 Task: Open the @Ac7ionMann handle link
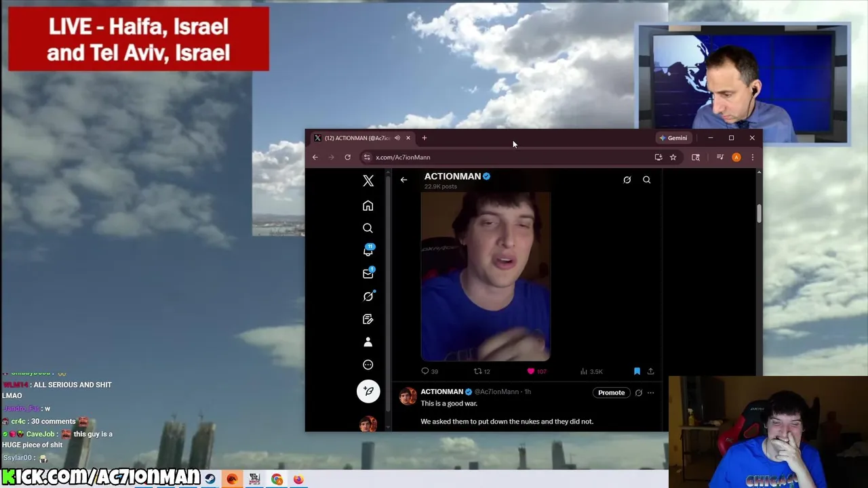click(x=496, y=392)
